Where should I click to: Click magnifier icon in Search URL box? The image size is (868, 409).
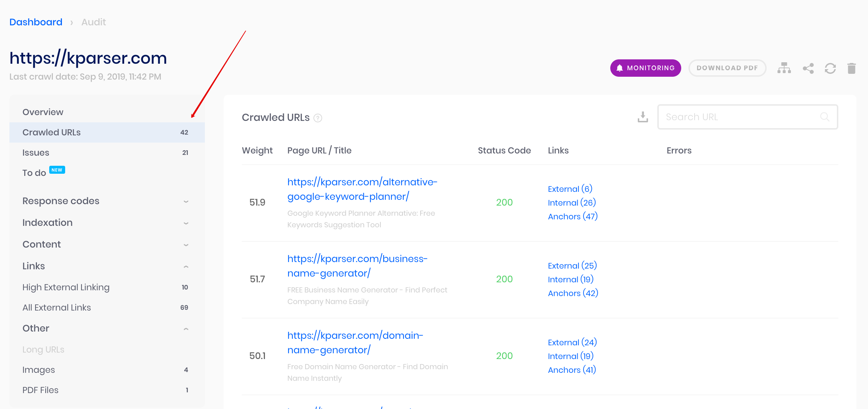click(x=825, y=117)
